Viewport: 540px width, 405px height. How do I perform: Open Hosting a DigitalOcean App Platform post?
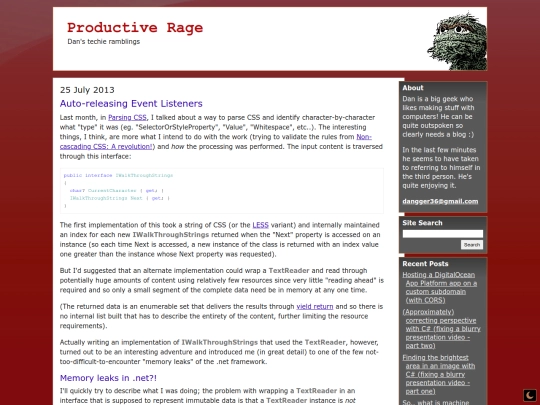(440, 288)
